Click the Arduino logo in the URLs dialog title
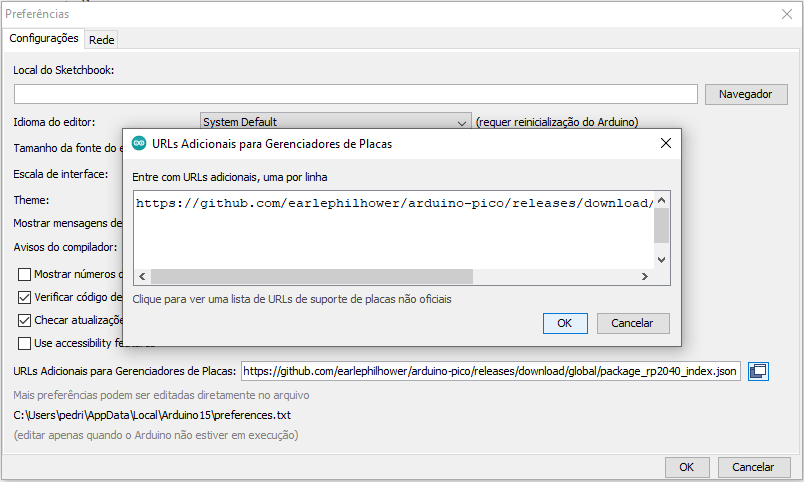This screenshot has width=804, height=482. tap(139, 144)
